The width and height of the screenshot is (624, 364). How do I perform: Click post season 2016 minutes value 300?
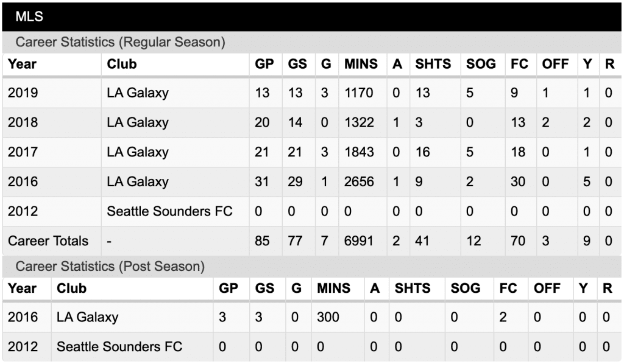click(x=328, y=317)
